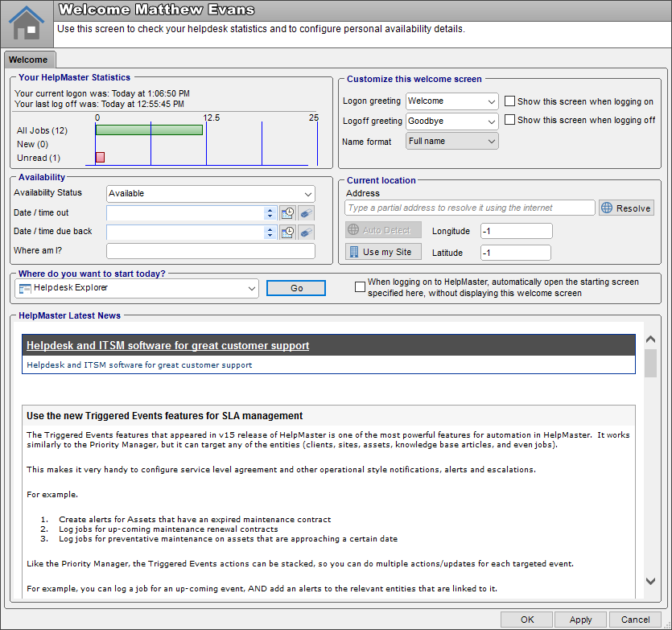Click the Resolve address button
The width and height of the screenshot is (672, 630).
click(626, 208)
